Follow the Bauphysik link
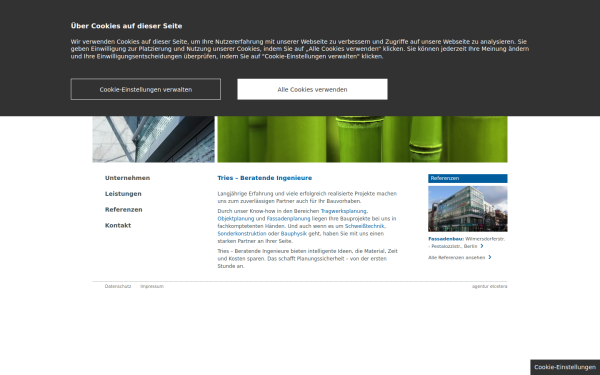The width and height of the screenshot is (600, 375). (x=293, y=233)
